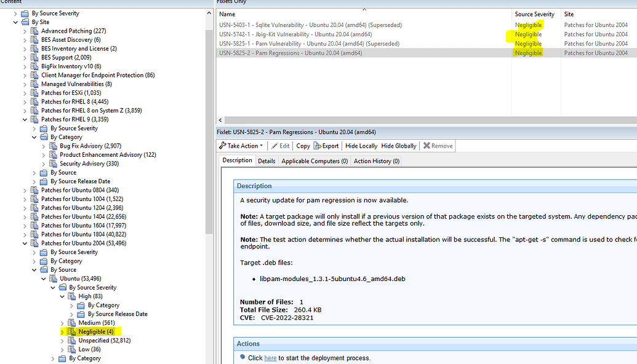Select the Details tab of the fixlet
Screen dimensions: 637x364
(267, 161)
